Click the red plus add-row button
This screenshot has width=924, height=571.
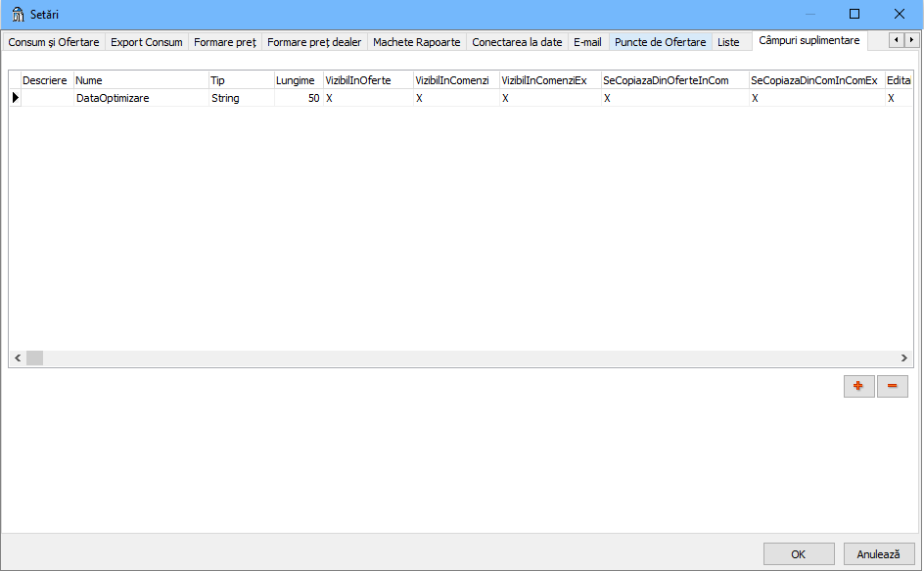tap(858, 386)
